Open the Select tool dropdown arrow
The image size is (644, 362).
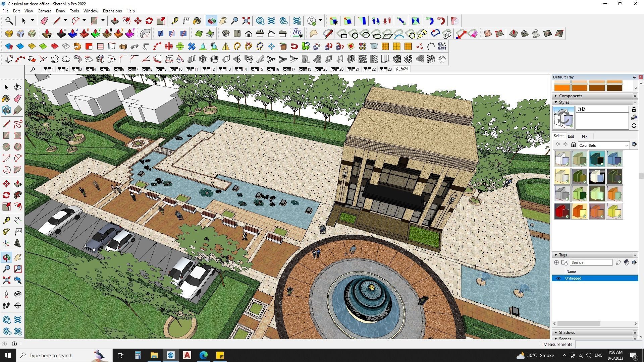33,21
